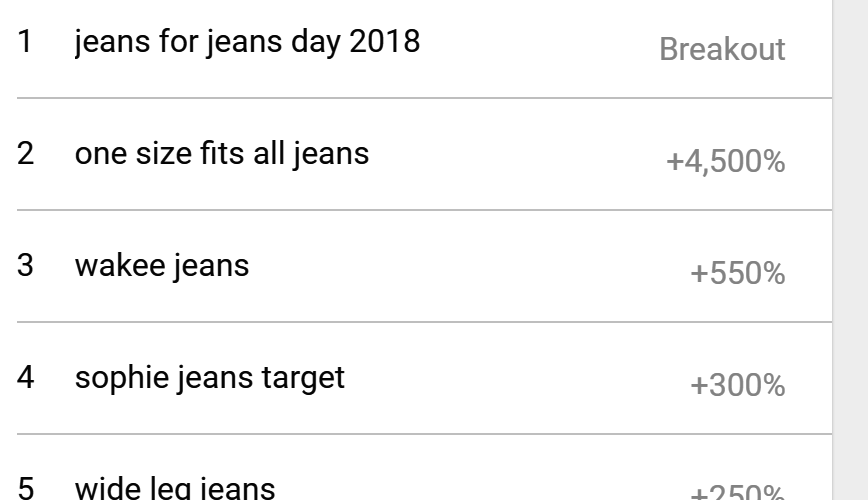Click blank space between first query and Breakout
Screen dimensions: 868x500
click(540, 46)
